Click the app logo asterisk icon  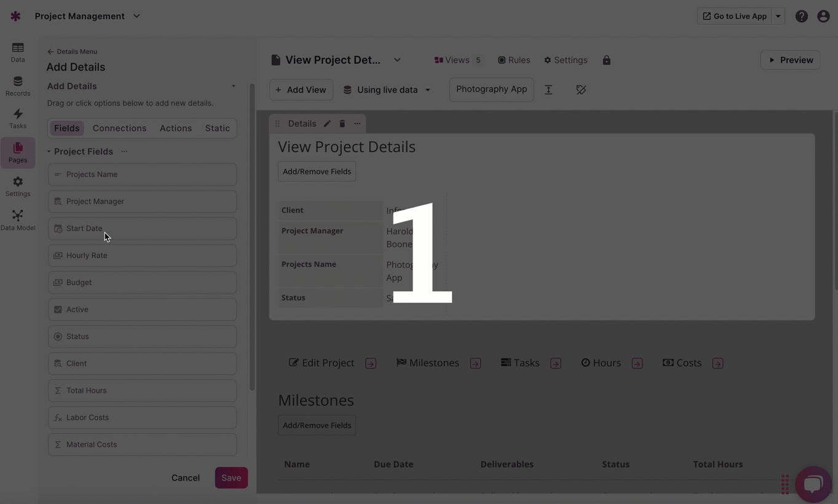15,16
